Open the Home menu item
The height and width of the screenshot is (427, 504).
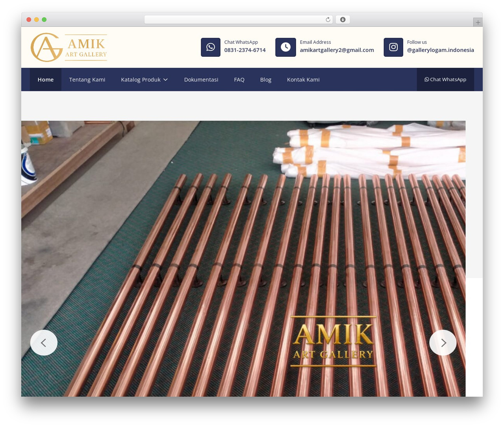point(46,80)
